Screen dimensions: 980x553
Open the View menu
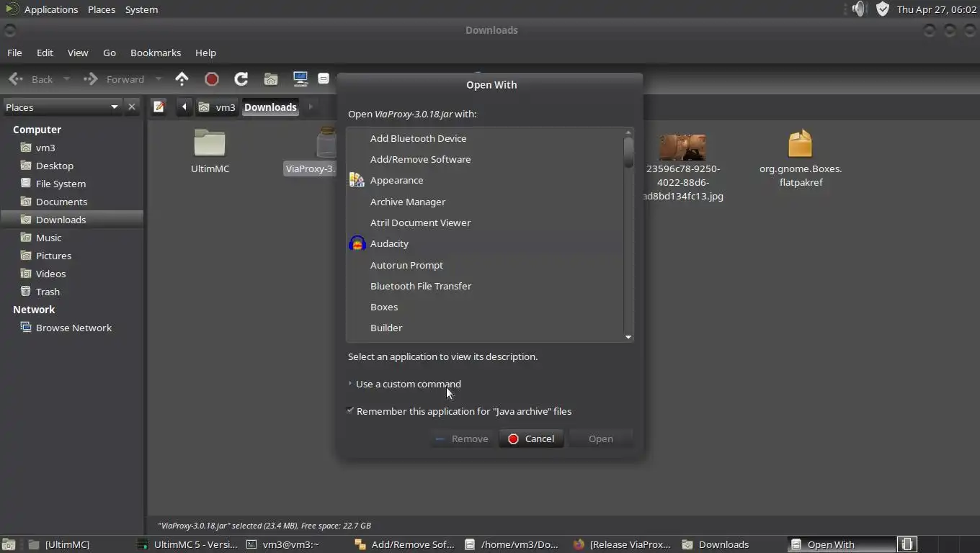78,53
